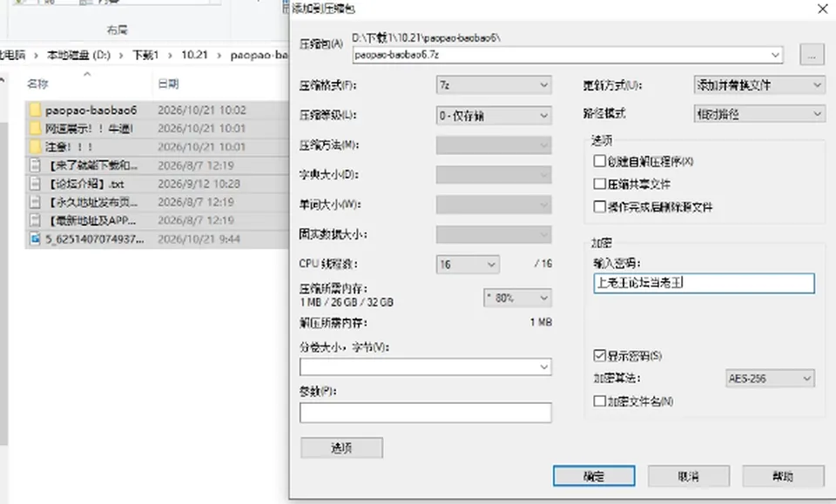
Task: Expand the CPU 线程数 dropdown showing 16
Action: [468, 265]
